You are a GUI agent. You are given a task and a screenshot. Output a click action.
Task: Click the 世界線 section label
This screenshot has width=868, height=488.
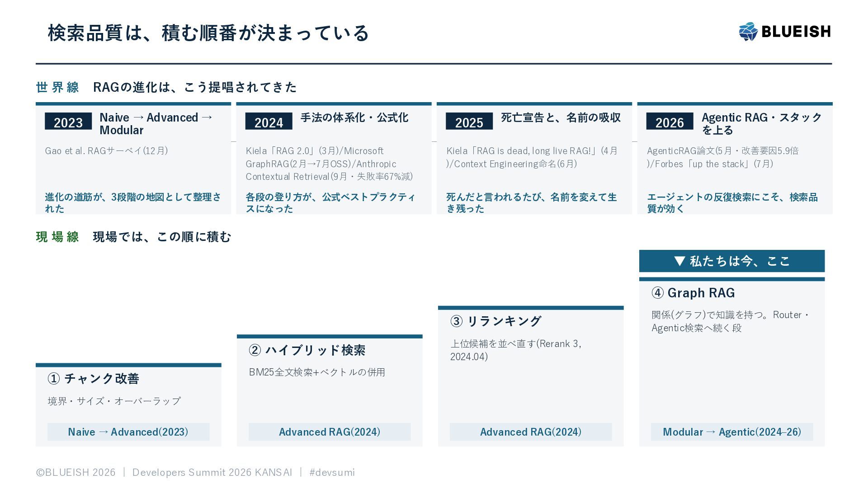click(57, 87)
